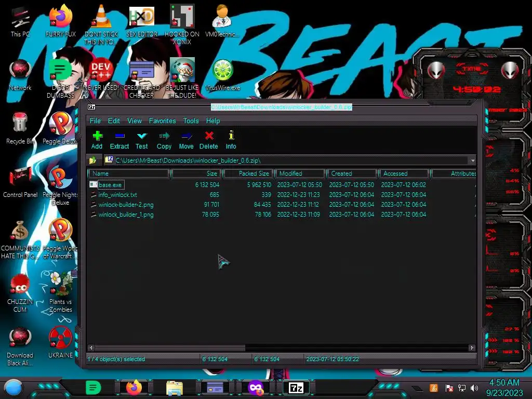
Task: Click the archive path address field
Action: pos(287,160)
